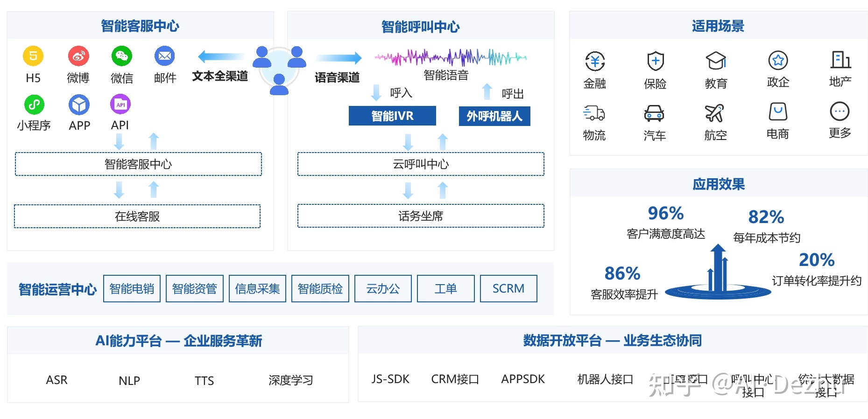Click the 机器人接口 text
868x419 pixels.
[x=605, y=379]
